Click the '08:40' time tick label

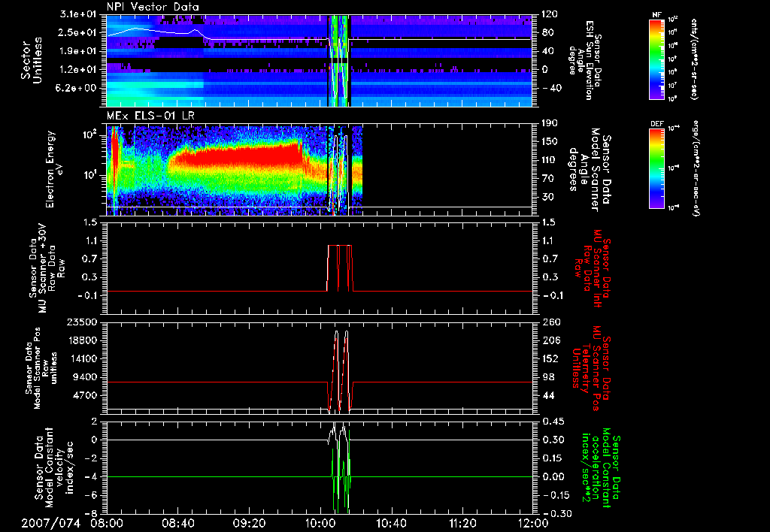click(177, 524)
